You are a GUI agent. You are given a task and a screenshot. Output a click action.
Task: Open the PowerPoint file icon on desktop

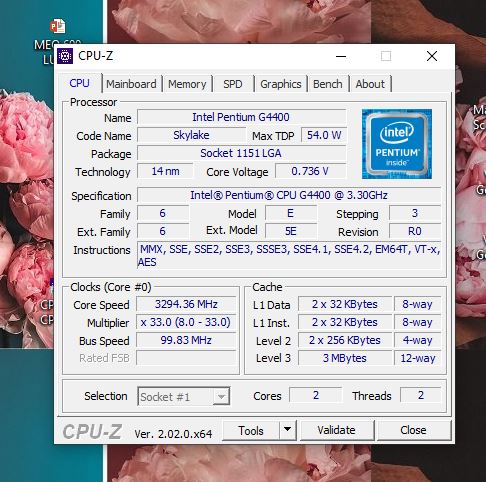(x=58, y=26)
